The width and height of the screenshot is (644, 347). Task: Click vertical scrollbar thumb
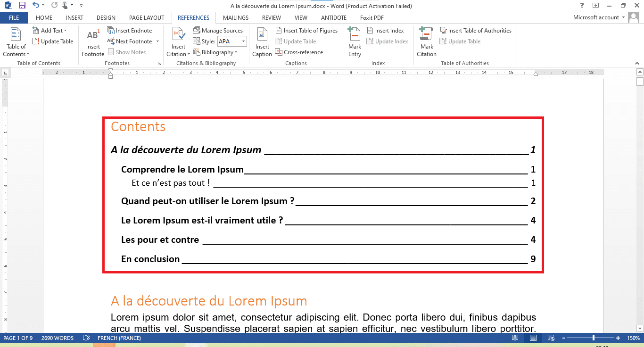(640, 82)
